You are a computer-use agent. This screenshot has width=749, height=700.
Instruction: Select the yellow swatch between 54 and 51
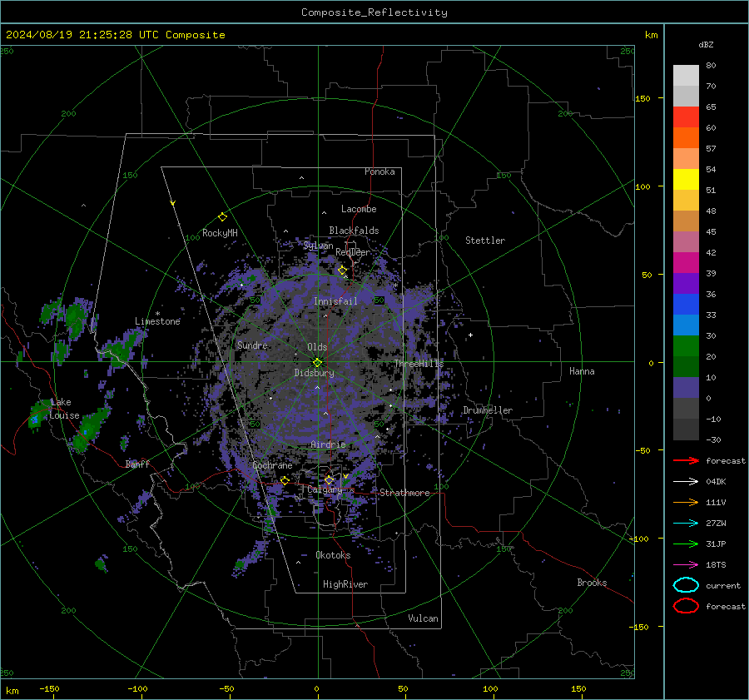coord(686,180)
